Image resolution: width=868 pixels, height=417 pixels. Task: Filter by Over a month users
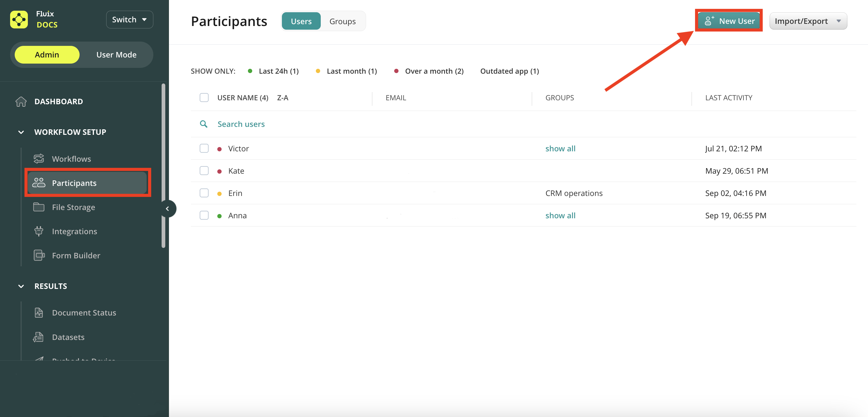click(x=434, y=71)
